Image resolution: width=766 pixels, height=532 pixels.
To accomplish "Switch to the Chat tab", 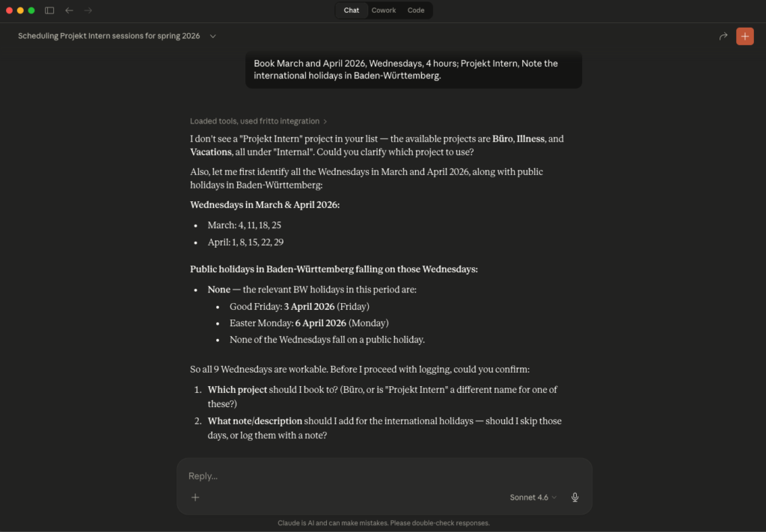I will click(352, 10).
